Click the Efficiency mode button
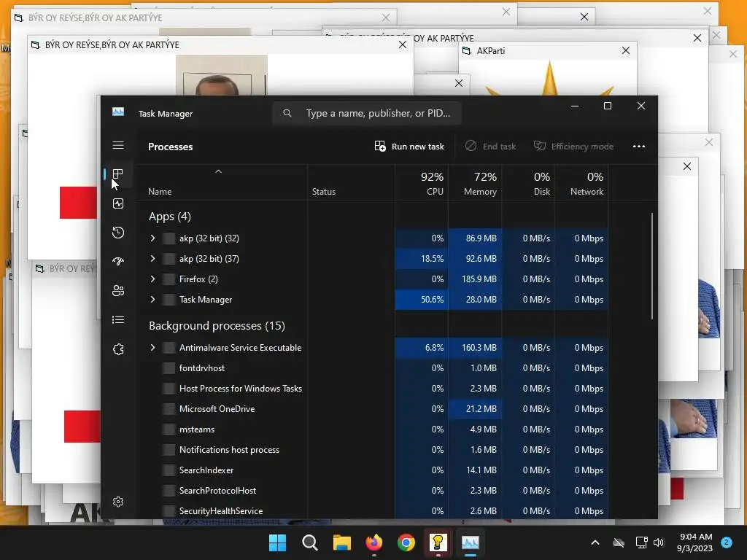This screenshot has height=560, width=747. [x=573, y=146]
